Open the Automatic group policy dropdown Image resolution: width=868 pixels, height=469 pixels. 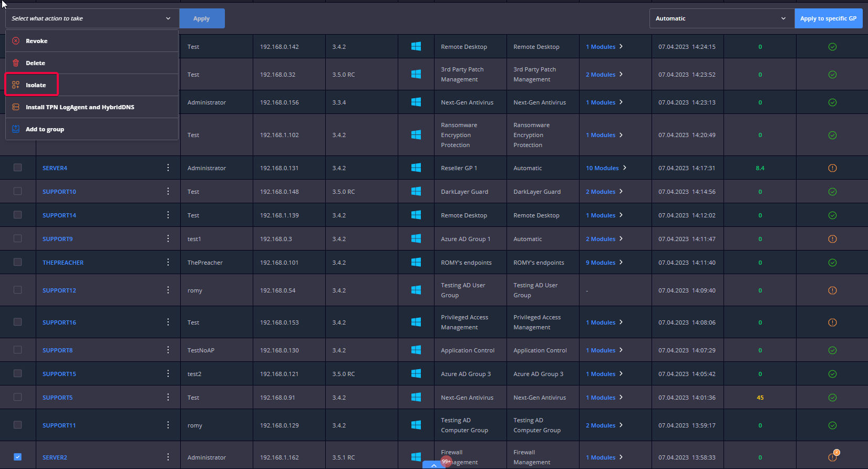(x=722, y=18)
